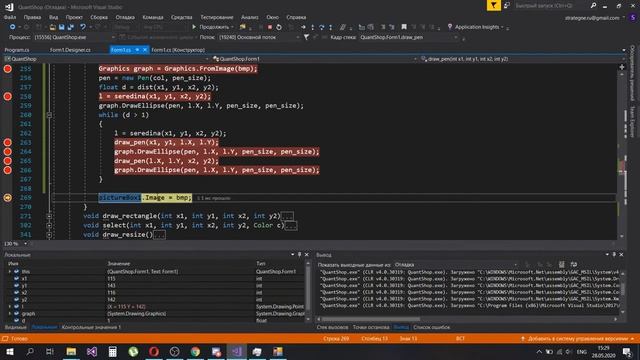The height and width of the screenshot is (360, 640).
Task: Toggle breakpoint on line 258
Action: 7,96
